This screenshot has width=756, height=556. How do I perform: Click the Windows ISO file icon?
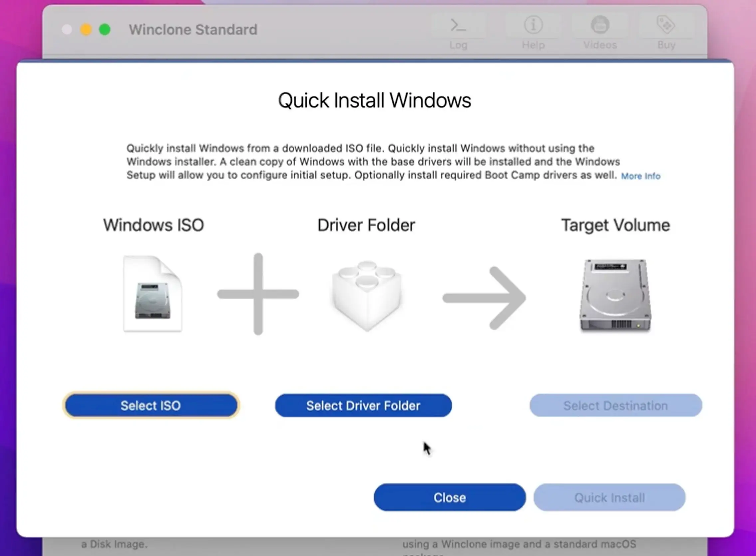pos(153,294)
